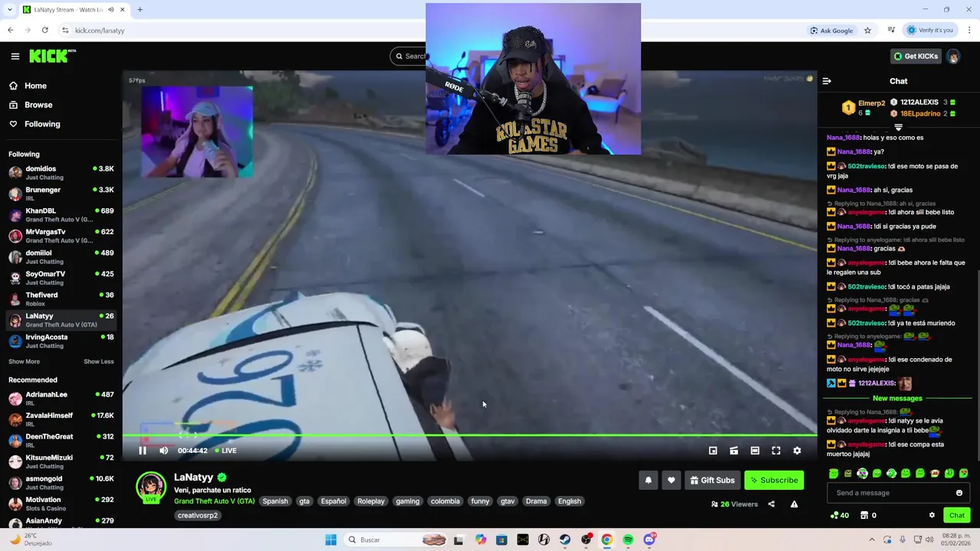The height and width of the screenshot is (551, 980).
Task: Open Discord from taskbar
Action: tap(649, 540)
